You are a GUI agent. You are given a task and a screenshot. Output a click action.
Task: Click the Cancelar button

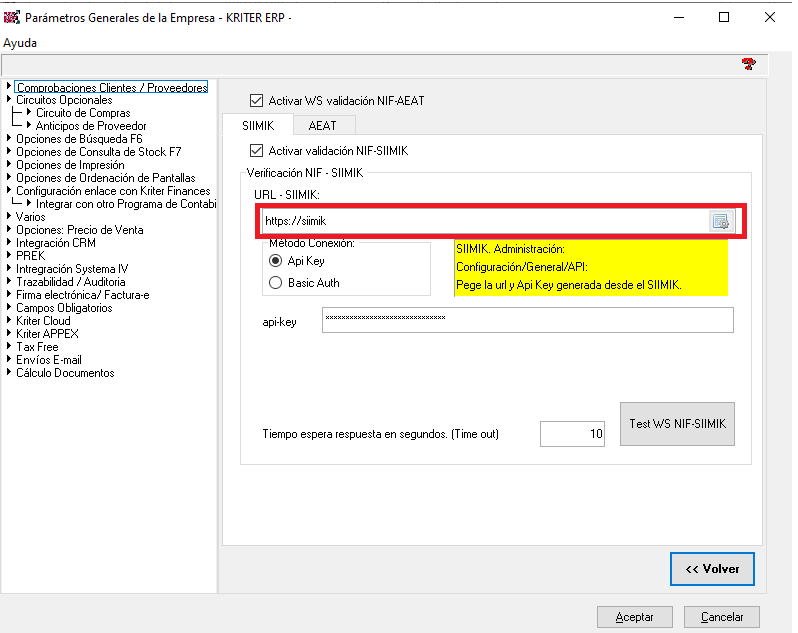click(721, 617)
